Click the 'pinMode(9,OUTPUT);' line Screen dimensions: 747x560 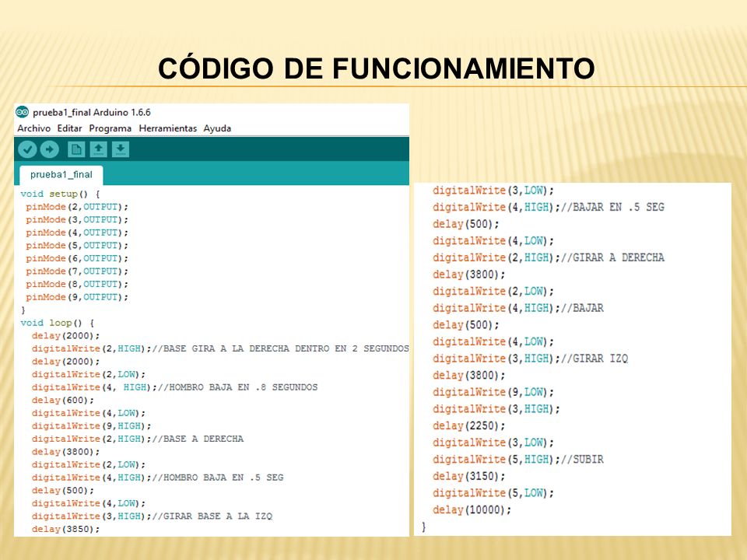click(x=77, y=296)
